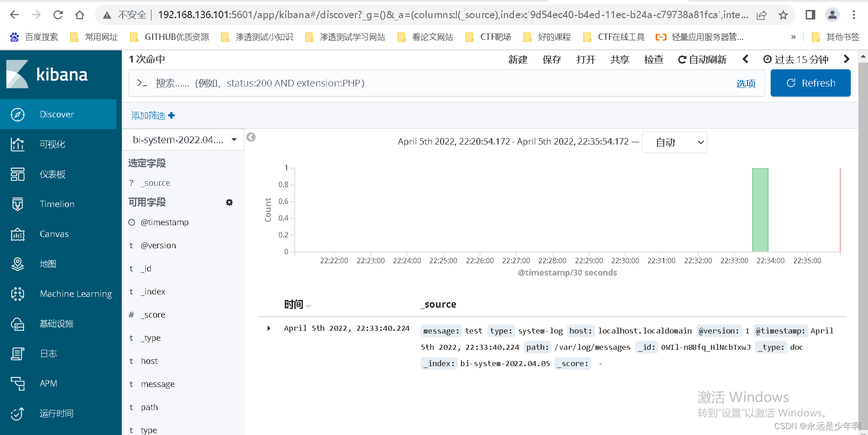
Task: Select the _type field
Action: click(x=150, y=338)
